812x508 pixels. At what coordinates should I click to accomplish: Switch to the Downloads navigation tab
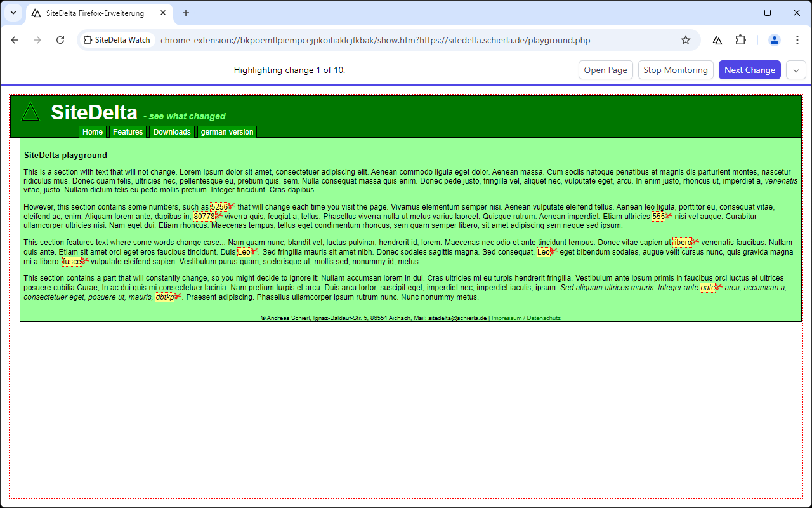pyautogui.click(x=172, y=132)
